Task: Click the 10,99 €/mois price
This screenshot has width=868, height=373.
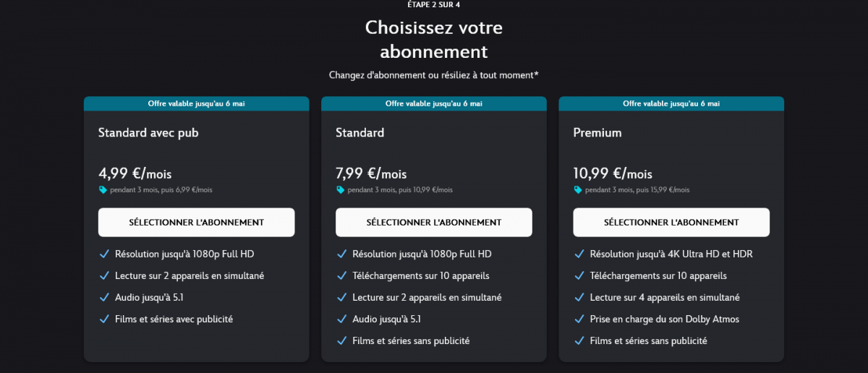Action: pos(613,173)
